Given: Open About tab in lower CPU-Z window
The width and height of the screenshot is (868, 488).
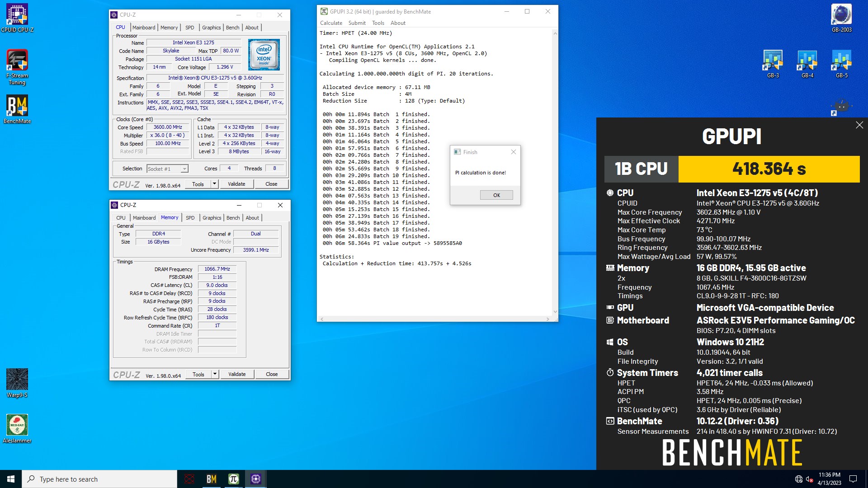Looking at the screenshot, I should click(x=252, y=218).
